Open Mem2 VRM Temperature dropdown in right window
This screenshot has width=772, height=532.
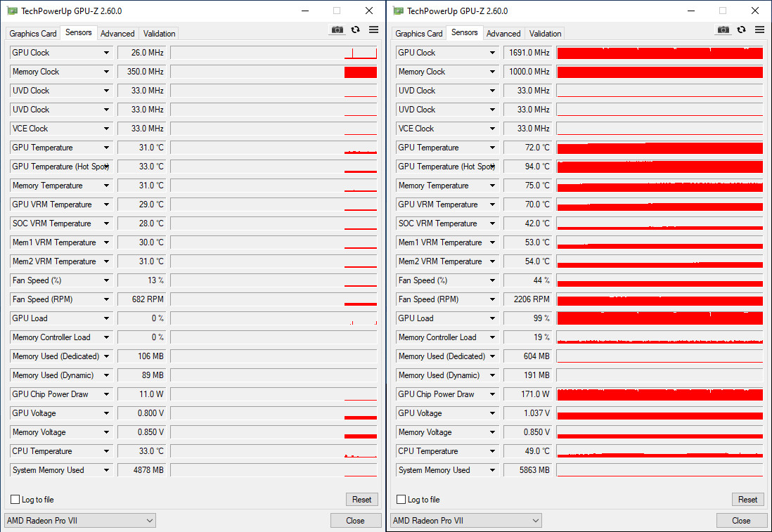pyautogui.click(x=492, y=261)
